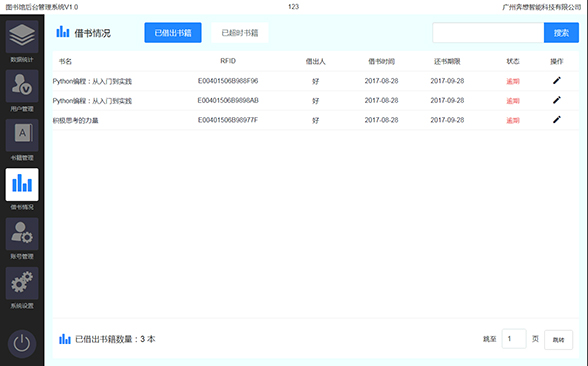588x366 pixels.
Task: Click the 逾期 status in first row
Action: [x=513, y=81]
